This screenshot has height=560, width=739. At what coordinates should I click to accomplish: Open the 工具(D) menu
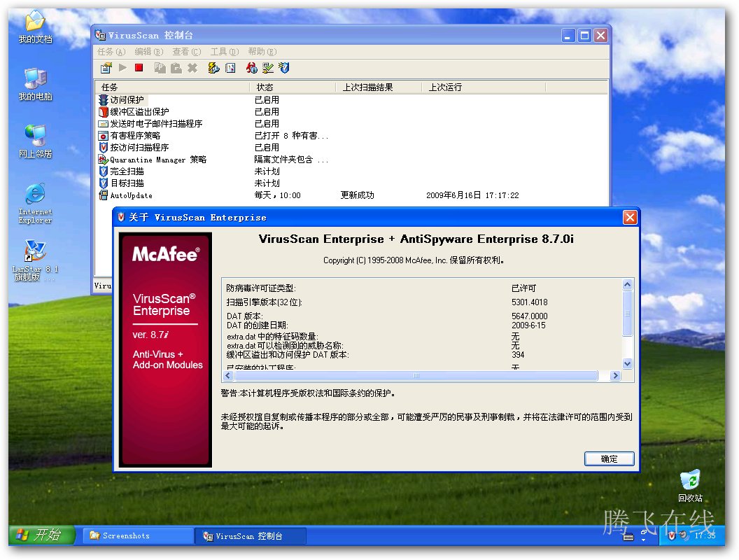tap(224, 52)
